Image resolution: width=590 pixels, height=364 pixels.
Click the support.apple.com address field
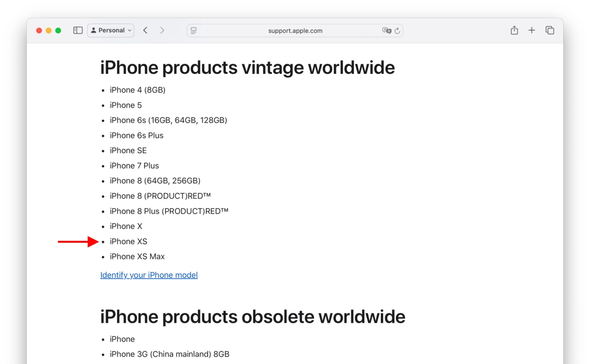[295, 31]
